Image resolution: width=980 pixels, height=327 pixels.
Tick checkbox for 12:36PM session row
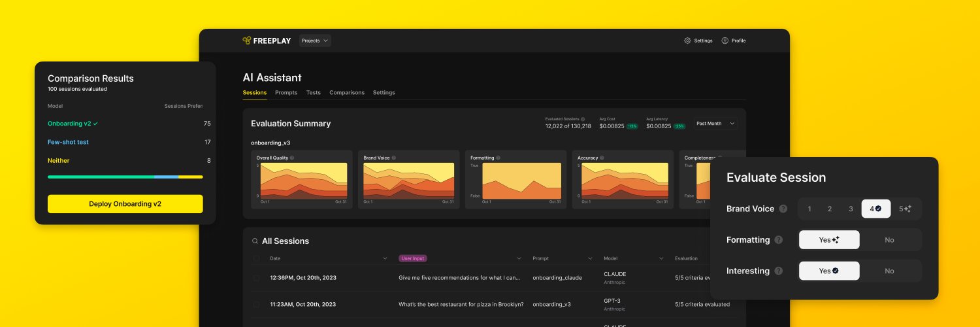(x=256, y=278)
